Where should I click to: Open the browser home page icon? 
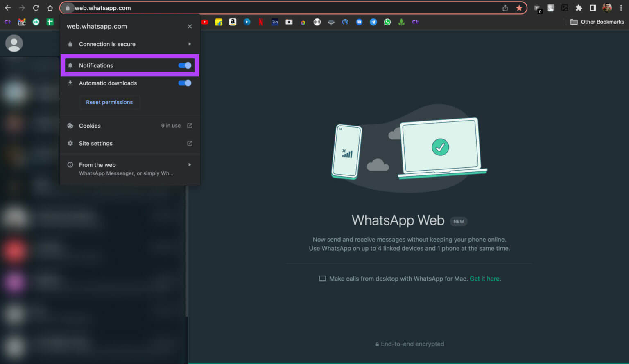pos(50,8)
